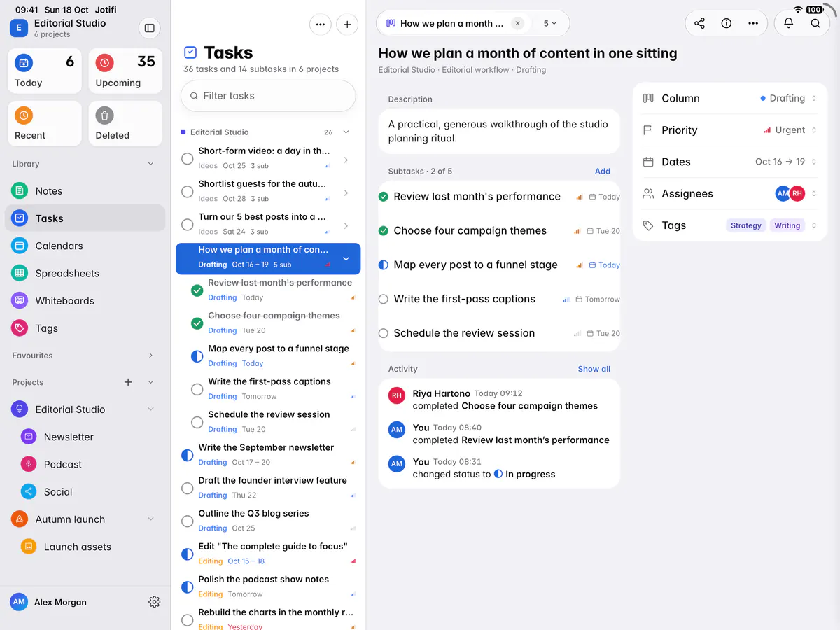Close the 'How we plan a month' tab
The image size is (840, 630).
(517, 23)
